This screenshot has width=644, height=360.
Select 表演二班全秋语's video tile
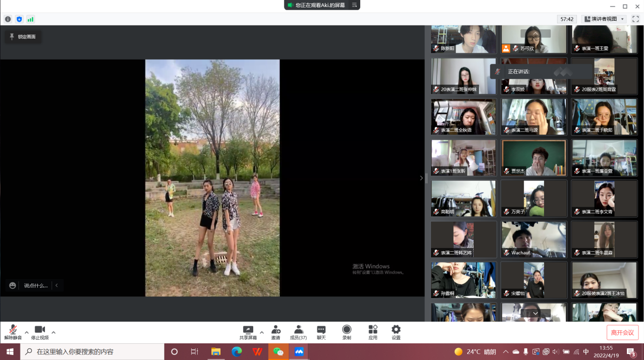[464, 117]
